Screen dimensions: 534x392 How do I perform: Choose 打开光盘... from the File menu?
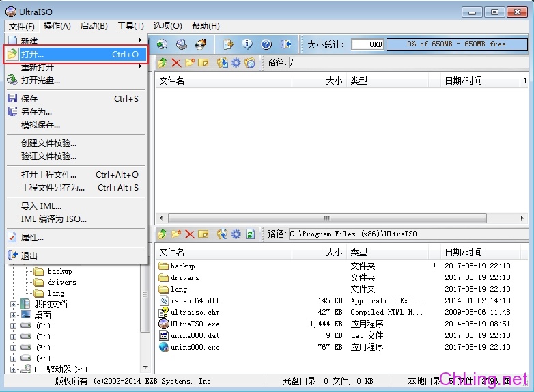pos(76,81)
